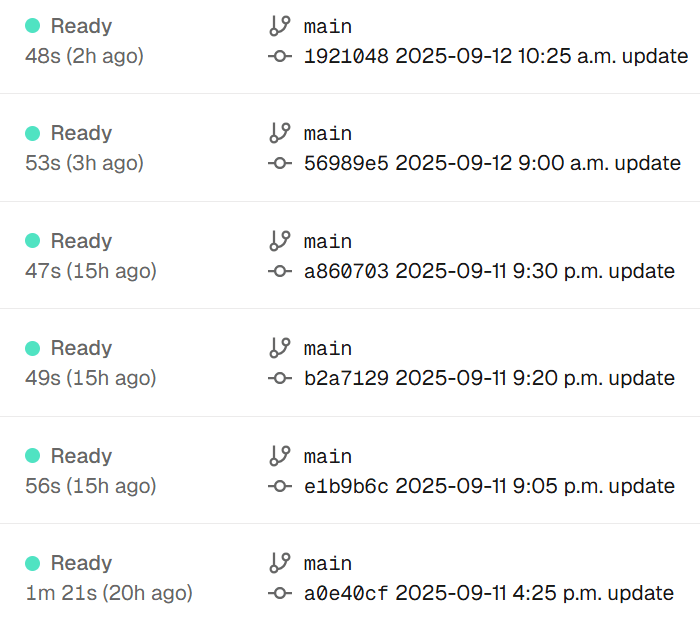Click the 49s (15h ago) deployment duration
Image resolution: width=700 pixels, height=626 pixels.
pyautogui.click(x=90, y=378)
